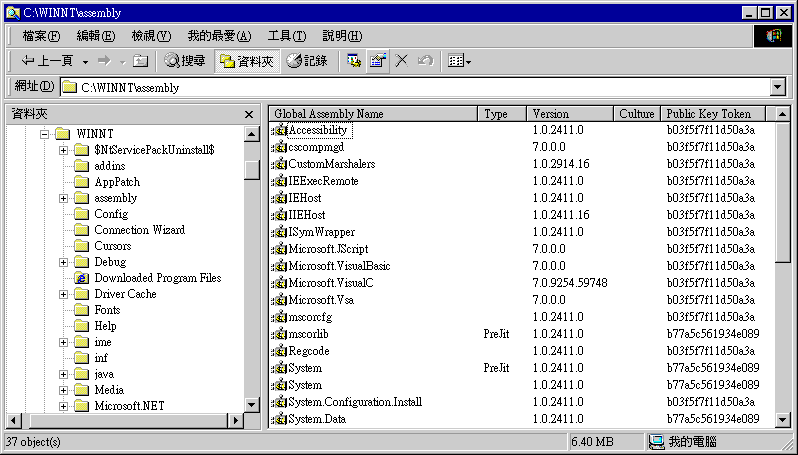Open the 我的最愛(A) menu
The height and width of the screenshot is (455, 798).
pyautogui.click(x=219, y=36)
